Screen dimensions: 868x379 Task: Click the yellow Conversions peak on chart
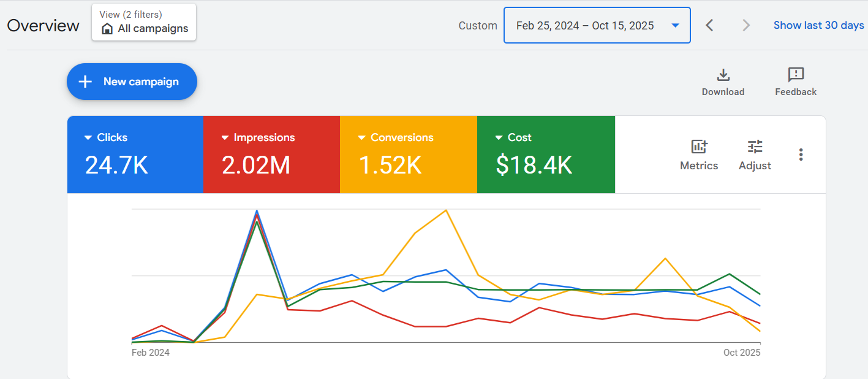(x=446, y=210)
